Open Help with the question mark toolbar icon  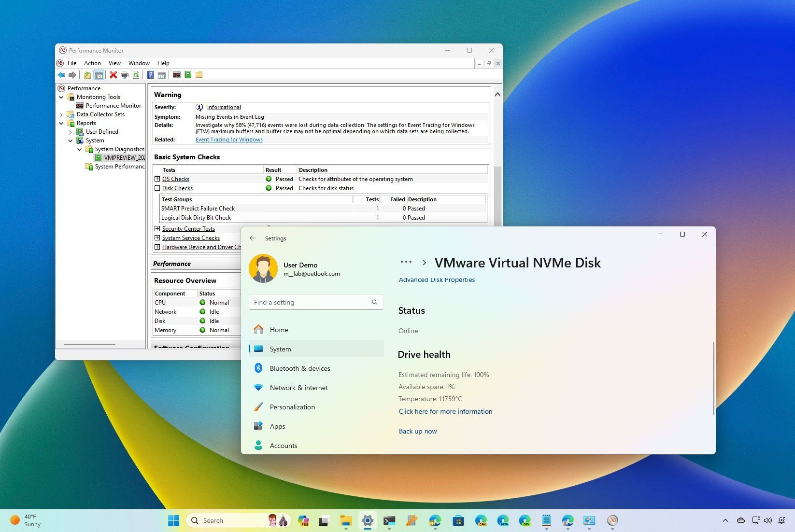click(150, 75)
